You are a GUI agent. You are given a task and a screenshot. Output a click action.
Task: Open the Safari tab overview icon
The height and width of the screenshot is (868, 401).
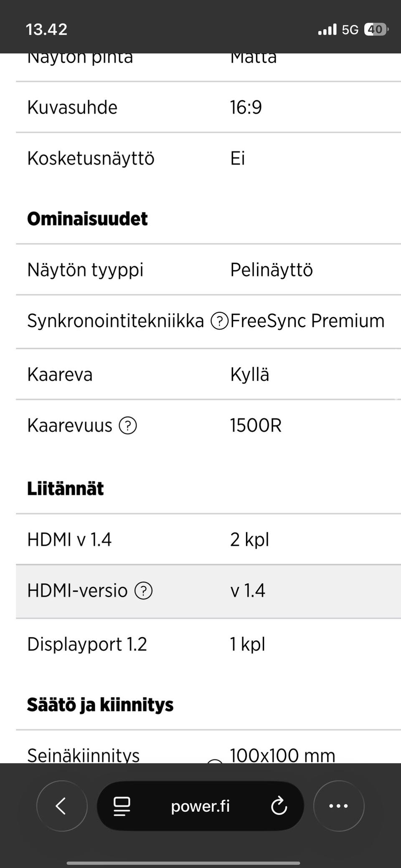coord(120,806)
